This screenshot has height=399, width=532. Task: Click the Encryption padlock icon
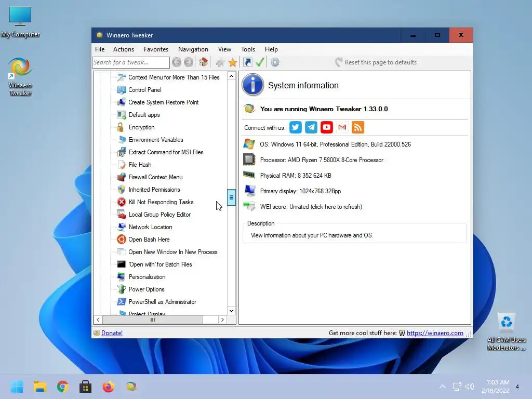point(121,127)
